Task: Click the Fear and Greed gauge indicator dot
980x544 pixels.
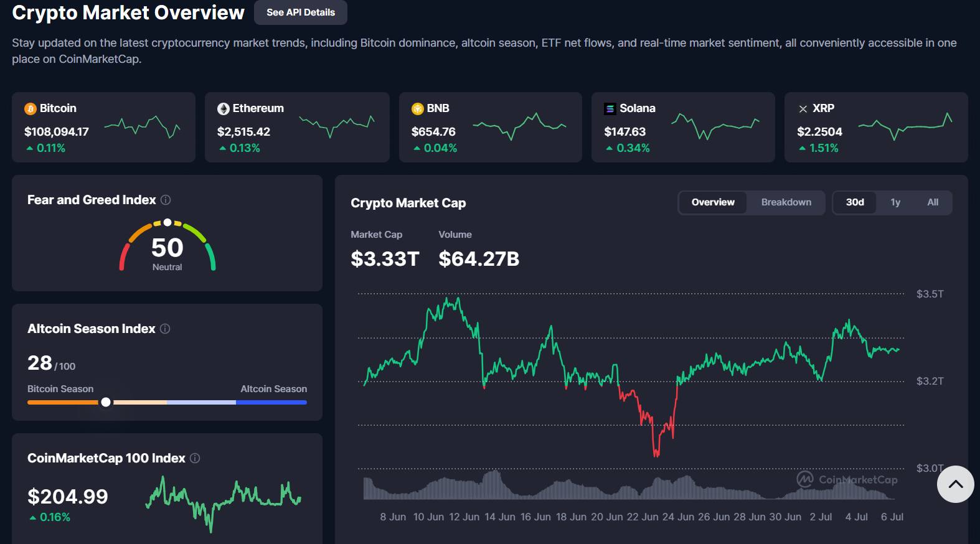Action: tap(167, 222)
